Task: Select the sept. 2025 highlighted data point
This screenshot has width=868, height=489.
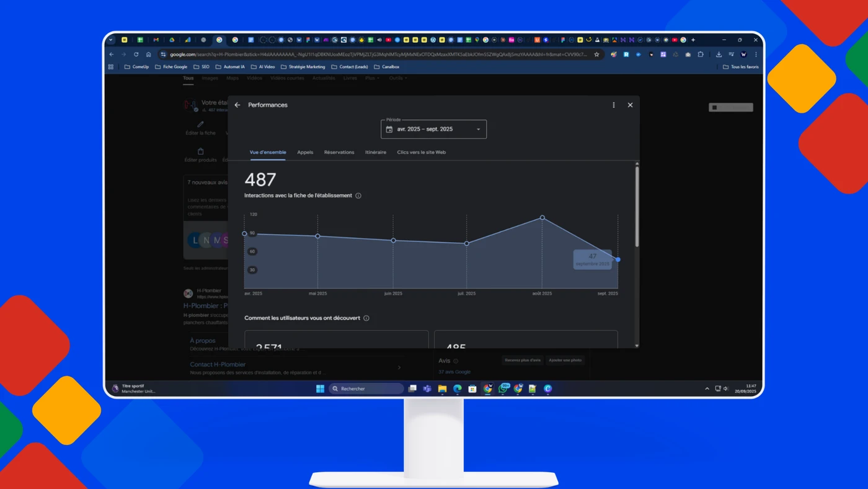Action: pyautogui.click(x=618, y=259)
